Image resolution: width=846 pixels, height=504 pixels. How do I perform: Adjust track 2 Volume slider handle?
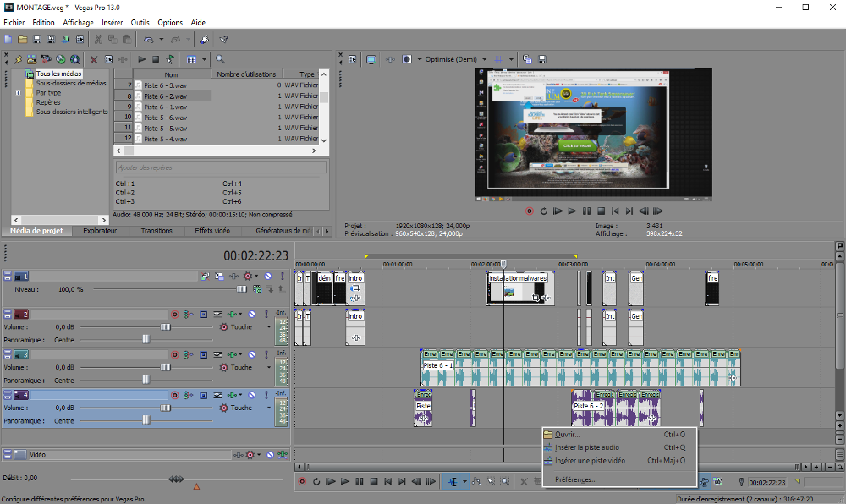165,326
